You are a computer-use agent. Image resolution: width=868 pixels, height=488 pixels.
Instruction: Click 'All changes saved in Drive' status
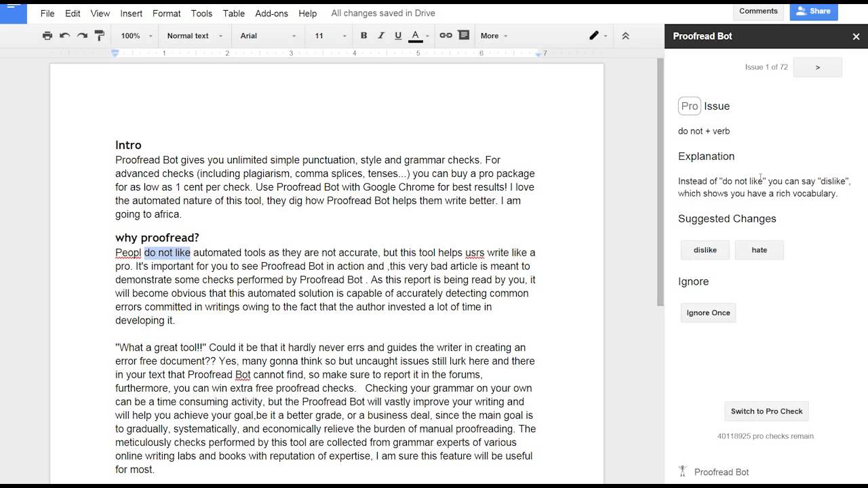383,13
